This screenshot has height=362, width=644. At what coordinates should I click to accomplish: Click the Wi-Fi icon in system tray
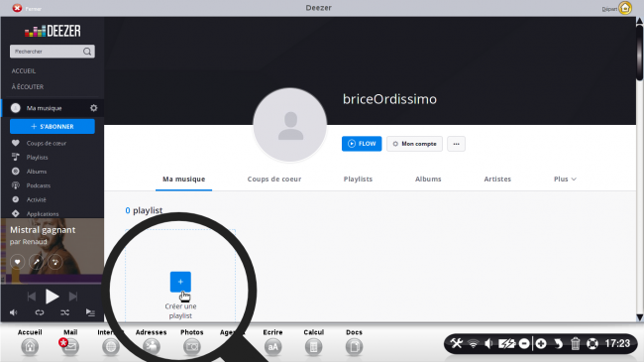click(x=474, y=343)
